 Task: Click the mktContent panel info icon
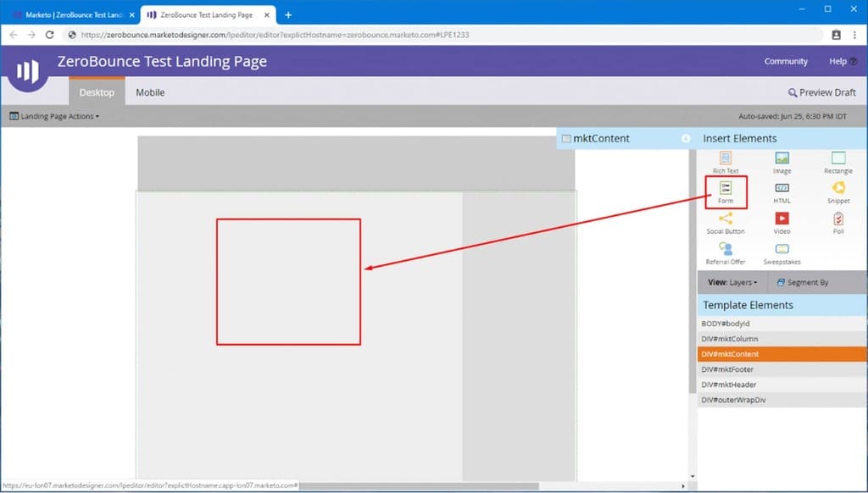coord(685,138)
